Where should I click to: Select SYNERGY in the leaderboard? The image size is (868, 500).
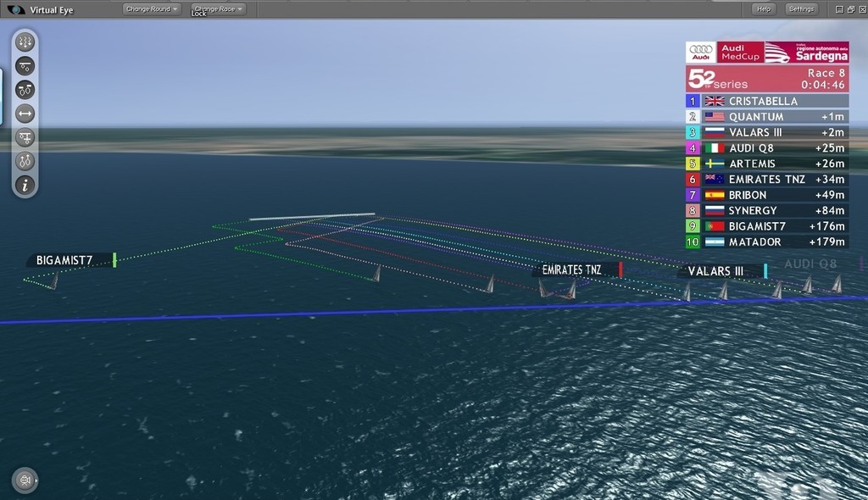click(766, 210)
